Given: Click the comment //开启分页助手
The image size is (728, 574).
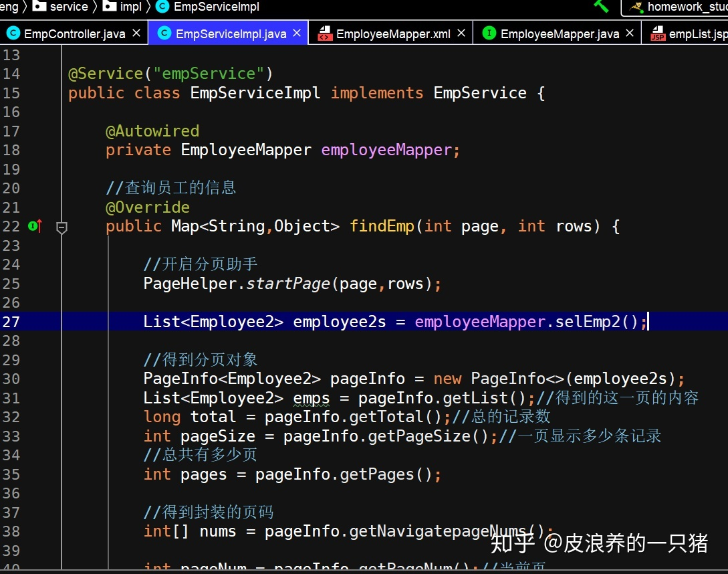Looking at the screenshot, I should coord(200,264).
